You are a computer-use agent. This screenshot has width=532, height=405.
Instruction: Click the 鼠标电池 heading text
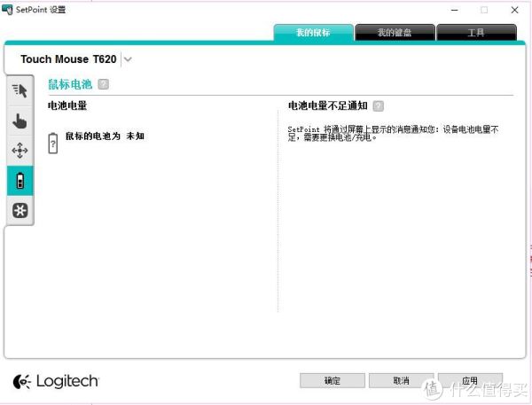pyautogui.click(x=70, y=84)
